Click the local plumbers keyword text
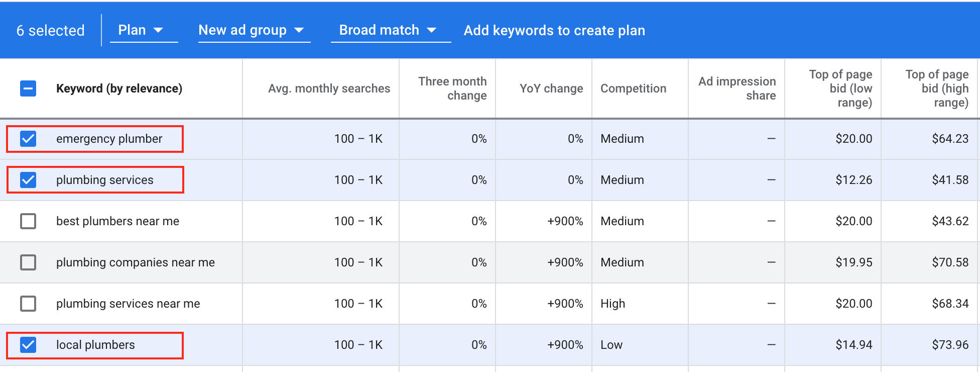 pos(95,345)
